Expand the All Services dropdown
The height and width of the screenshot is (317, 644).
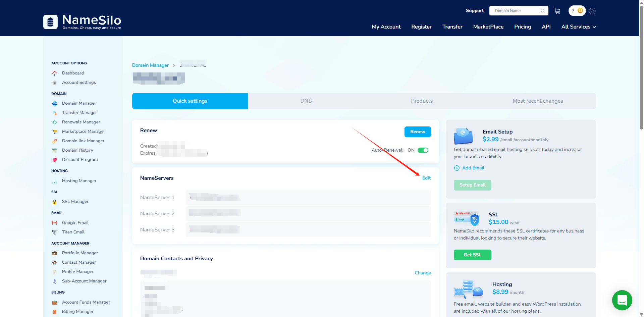(578, 27)
